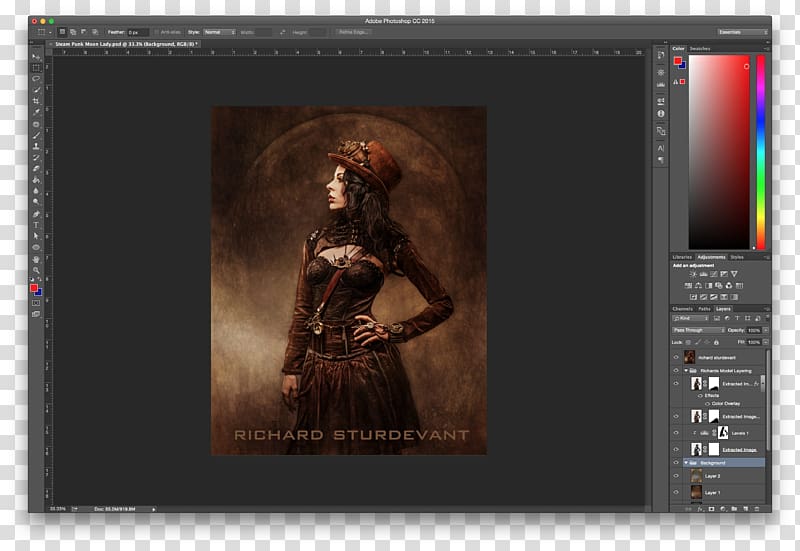Switch to the Styles tab
This screenshot has width=800, height=551.
point(737,257)
